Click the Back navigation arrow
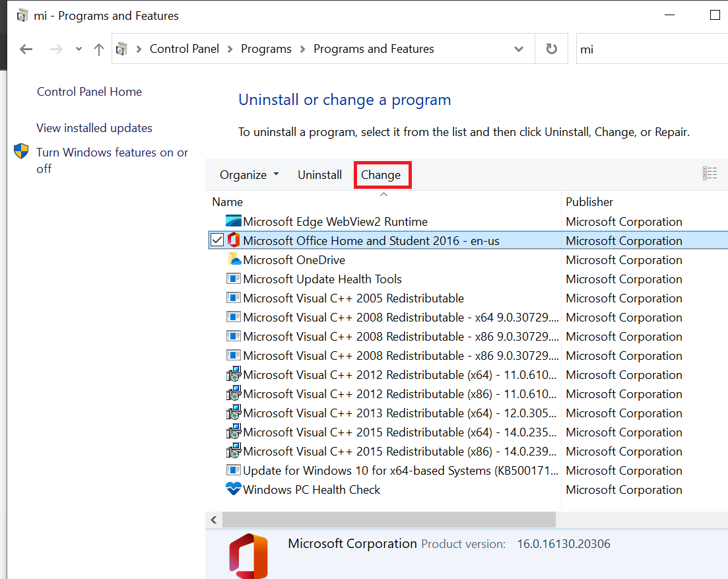Viewport: 728px width, 579px height. (x=26, y=49)
